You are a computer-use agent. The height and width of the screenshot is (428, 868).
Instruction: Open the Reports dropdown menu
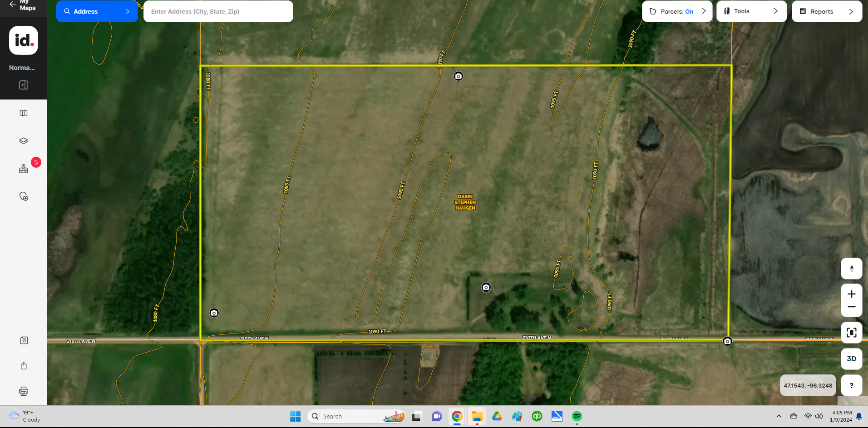tap(827, 11)
